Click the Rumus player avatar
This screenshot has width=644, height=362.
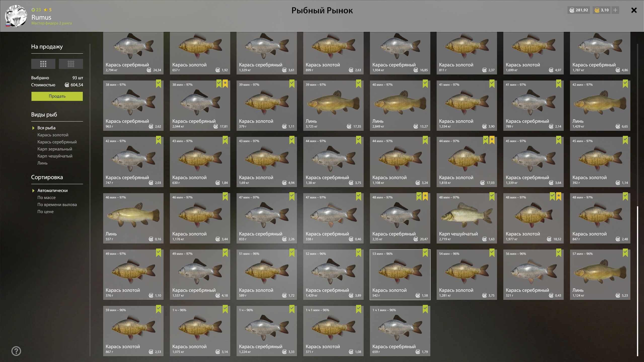[x=16, y=16]
